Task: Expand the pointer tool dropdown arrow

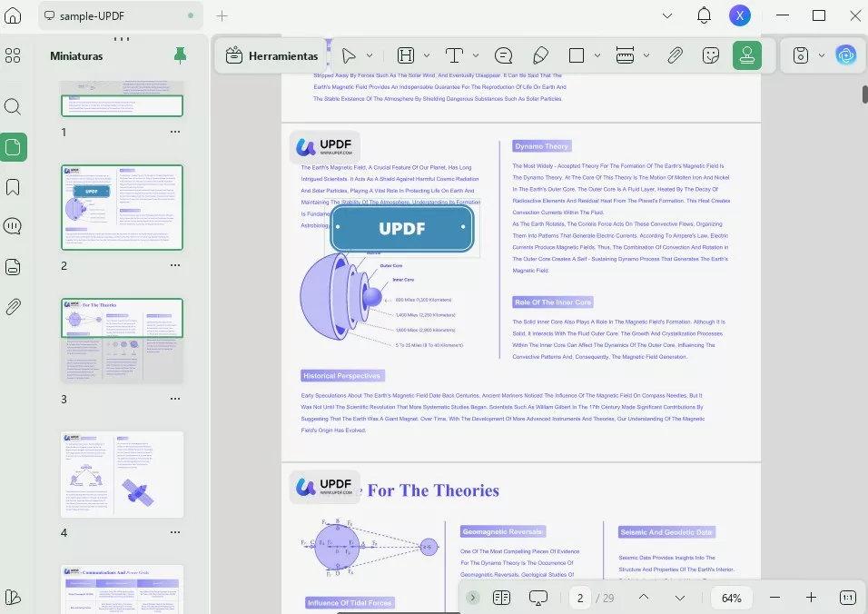Action: coord(370,55)
